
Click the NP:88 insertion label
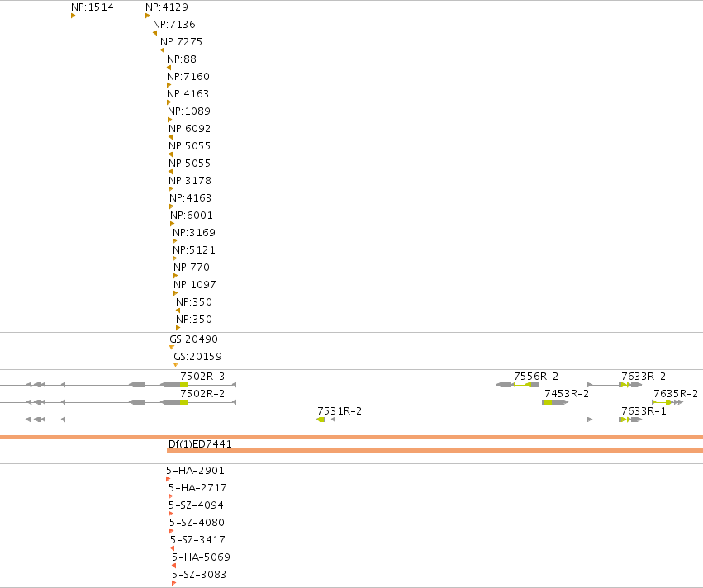(x=182, y=59)
